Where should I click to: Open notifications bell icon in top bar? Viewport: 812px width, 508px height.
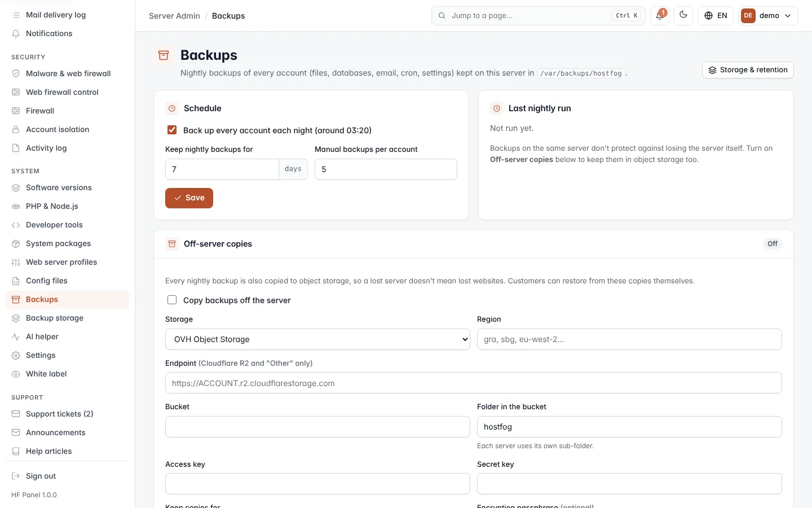(659, 16)
